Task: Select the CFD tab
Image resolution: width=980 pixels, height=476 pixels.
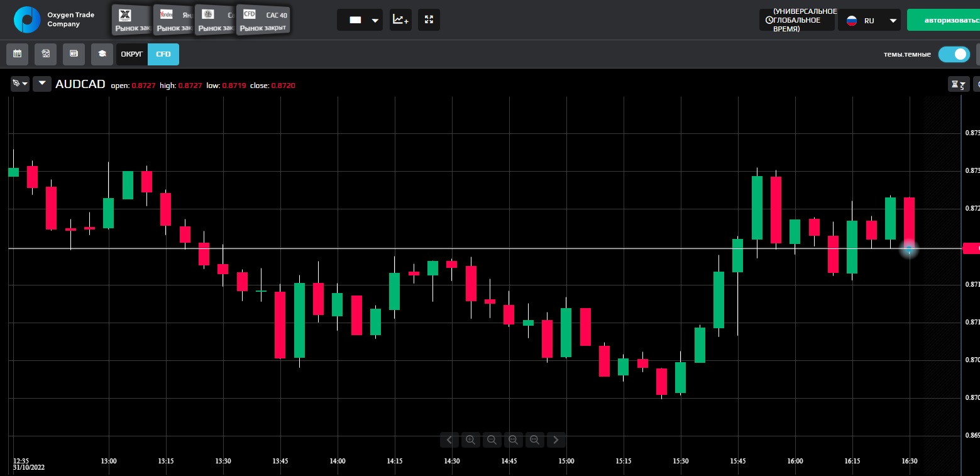Action: click(x=163, y=54)
